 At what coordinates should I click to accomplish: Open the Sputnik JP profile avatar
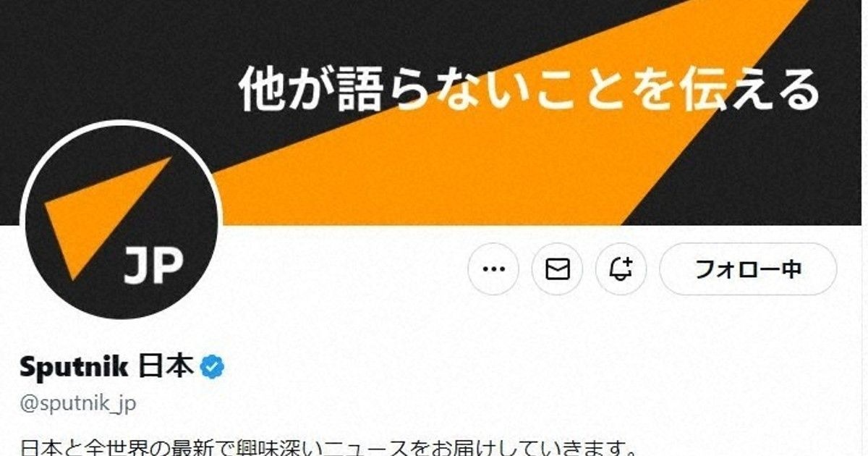tap(121, 221)
